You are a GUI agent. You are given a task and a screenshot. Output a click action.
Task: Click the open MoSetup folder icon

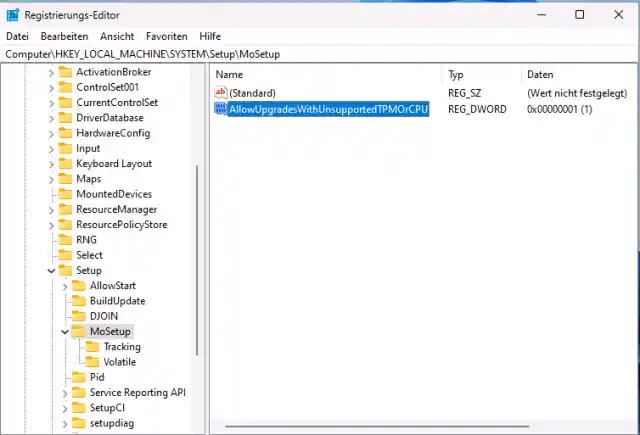click(79, 331)
